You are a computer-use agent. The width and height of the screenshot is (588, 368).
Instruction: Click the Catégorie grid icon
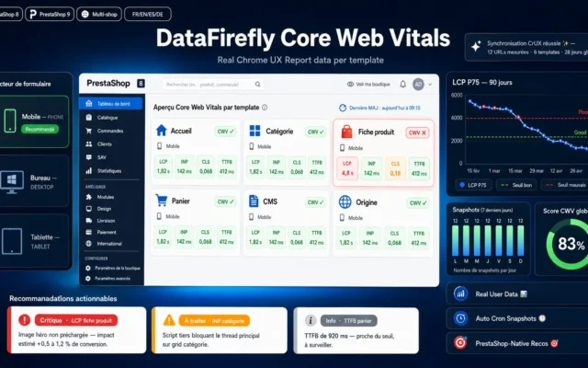tap(255, 131)
